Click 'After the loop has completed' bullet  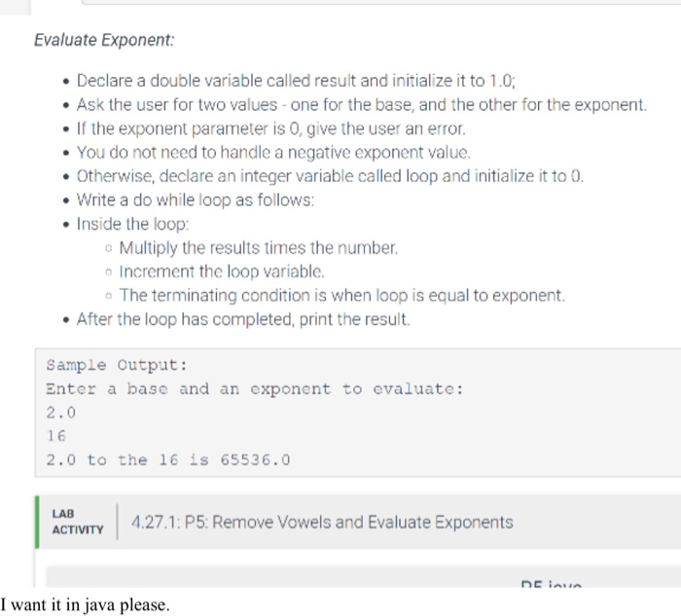click(243, 319)
